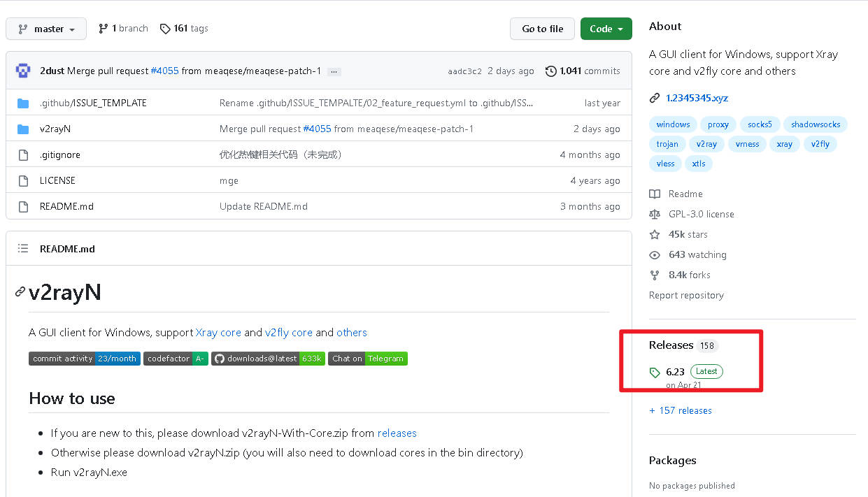View the 161 tags link
868x497 pixels.
(x=184, y=29)
